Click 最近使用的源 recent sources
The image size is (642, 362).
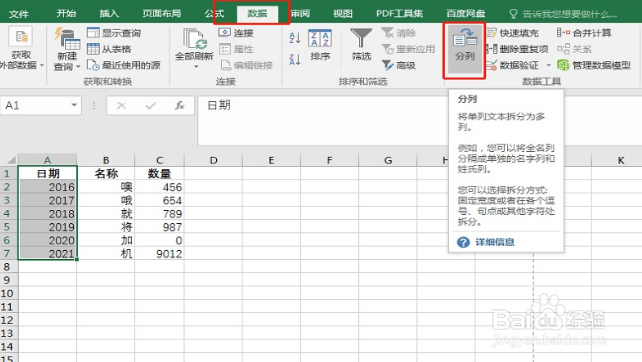coord(124,65)
